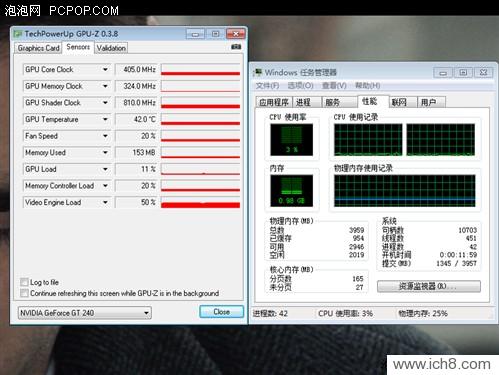Image resolution: width=499 pixels, height=375 pixels.
Task: Open the 选项(O) menu in Task Manager
Action: pyautogui.click(x=300, y=86)
